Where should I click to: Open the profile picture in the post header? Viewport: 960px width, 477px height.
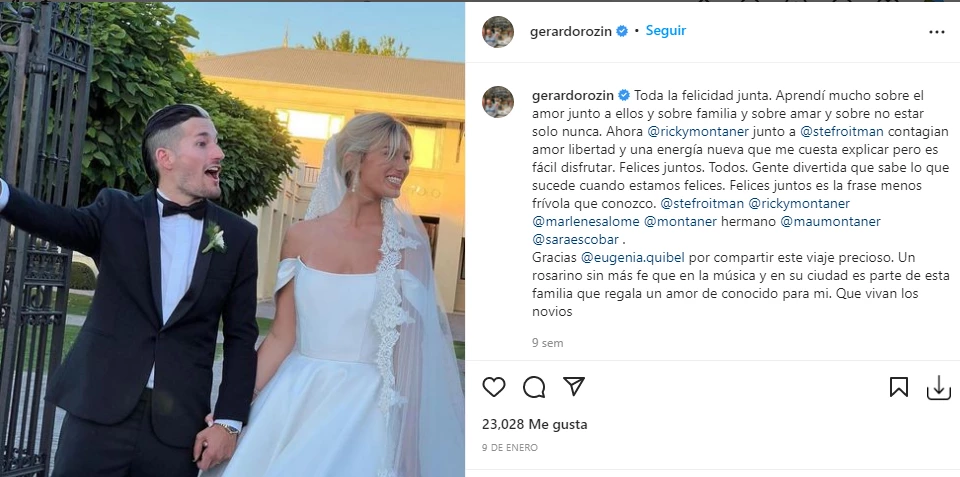pyautogui.click(x=498, y=31)
